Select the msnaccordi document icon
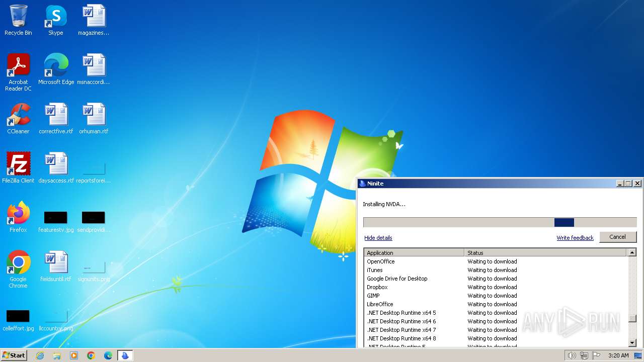The image size is (644, 362). click(94, 69)
